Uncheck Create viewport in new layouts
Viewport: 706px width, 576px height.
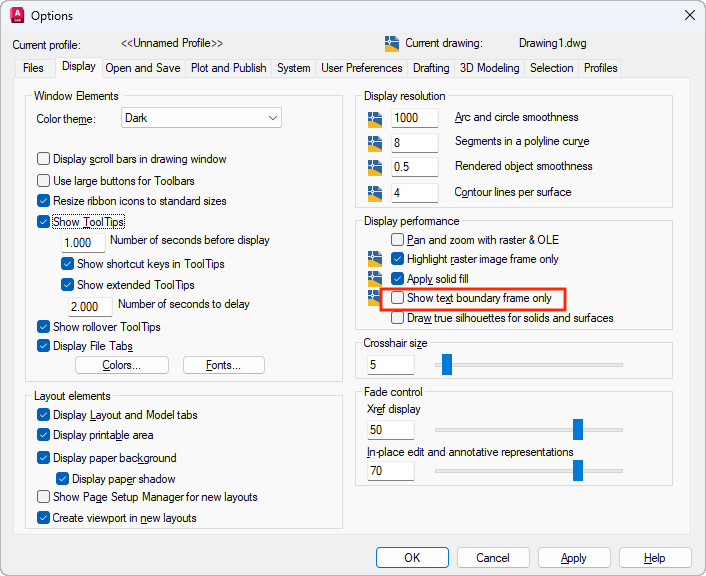coord(43,518)
